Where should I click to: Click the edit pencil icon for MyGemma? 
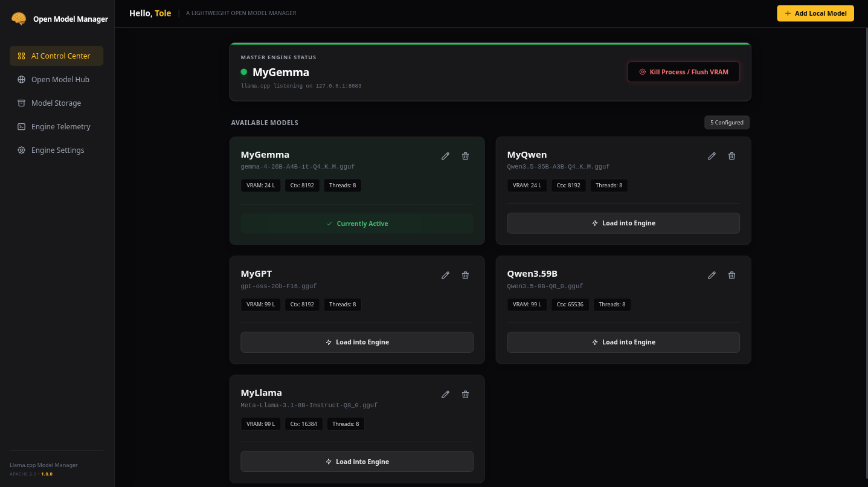point(445,156)
